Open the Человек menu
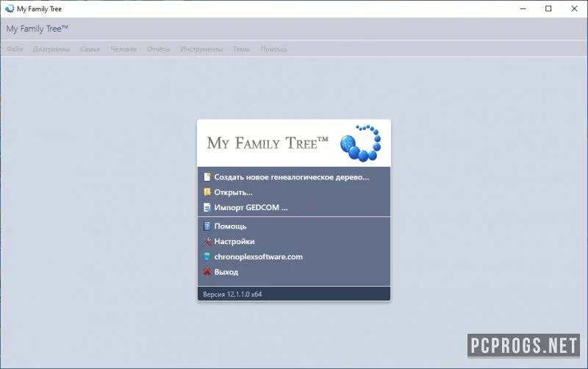Viewport: 588px width, 369px height. pyautogui.click(x=123, y=49)
